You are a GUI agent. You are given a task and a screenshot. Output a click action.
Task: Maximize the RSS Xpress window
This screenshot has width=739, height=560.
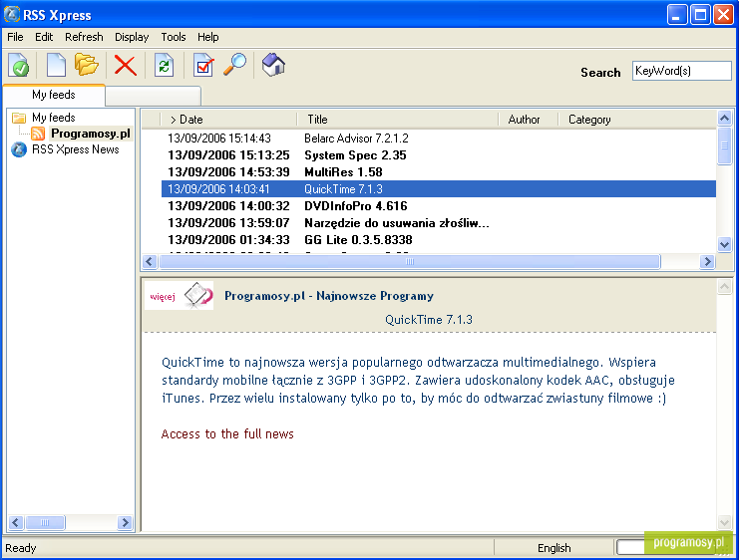700,15
